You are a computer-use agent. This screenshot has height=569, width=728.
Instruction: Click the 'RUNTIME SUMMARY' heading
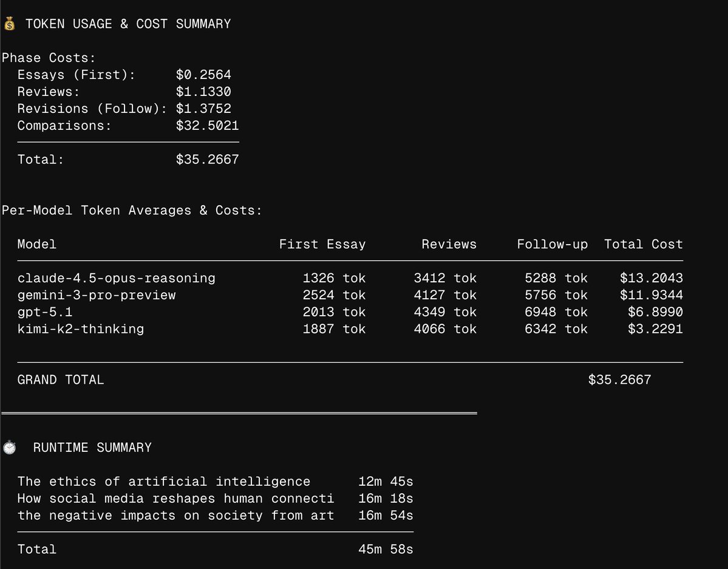[x=92, y=448]
